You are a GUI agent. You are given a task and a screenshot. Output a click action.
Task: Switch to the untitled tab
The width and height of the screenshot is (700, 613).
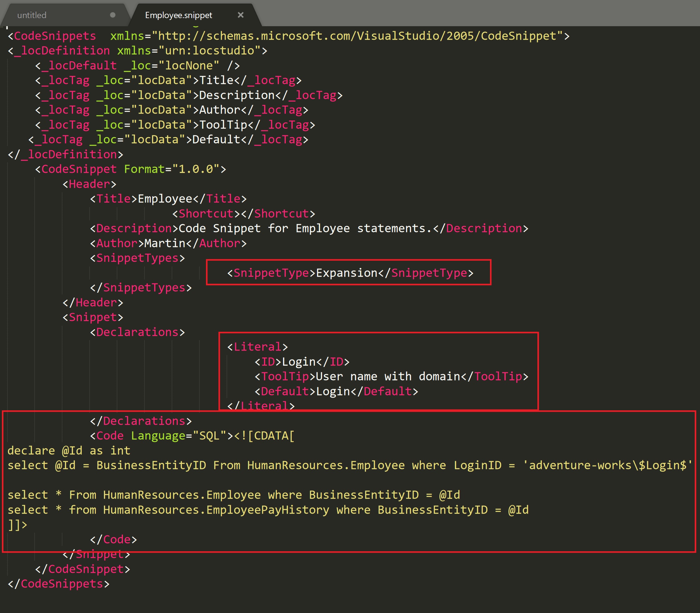point(32,15)
